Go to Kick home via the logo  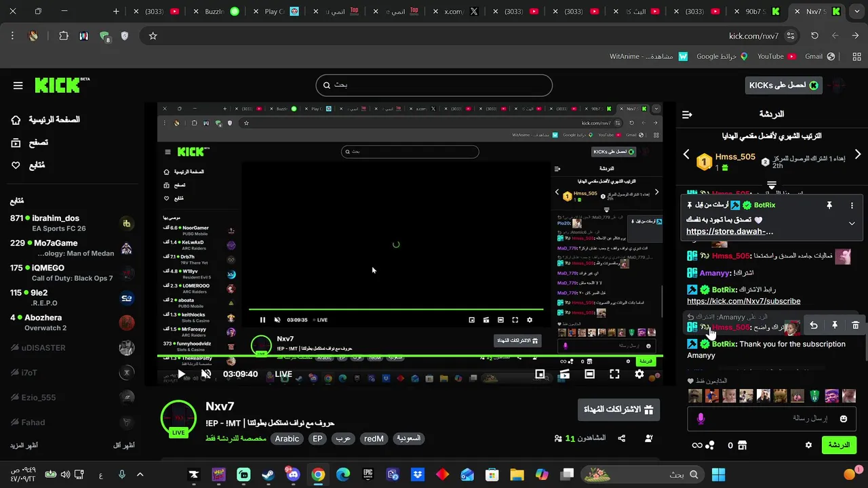(61, 85)
